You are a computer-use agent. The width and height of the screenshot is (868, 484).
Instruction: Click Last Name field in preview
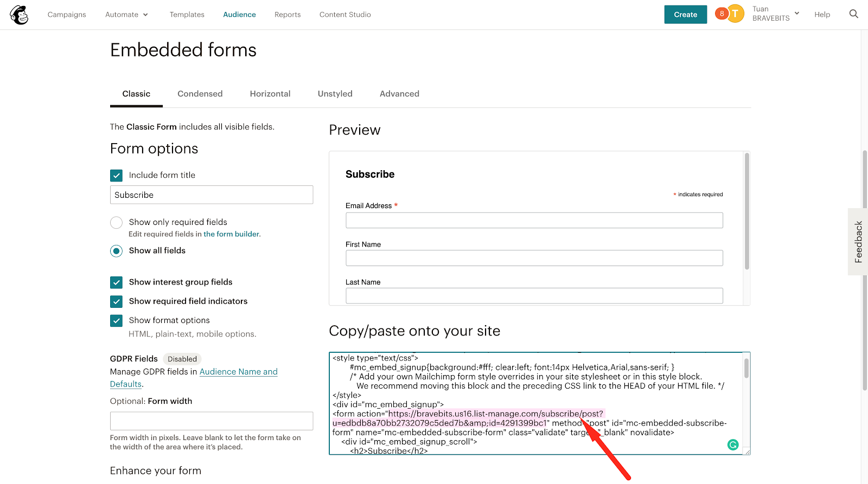pyautogui.click(x=534, y=296)
